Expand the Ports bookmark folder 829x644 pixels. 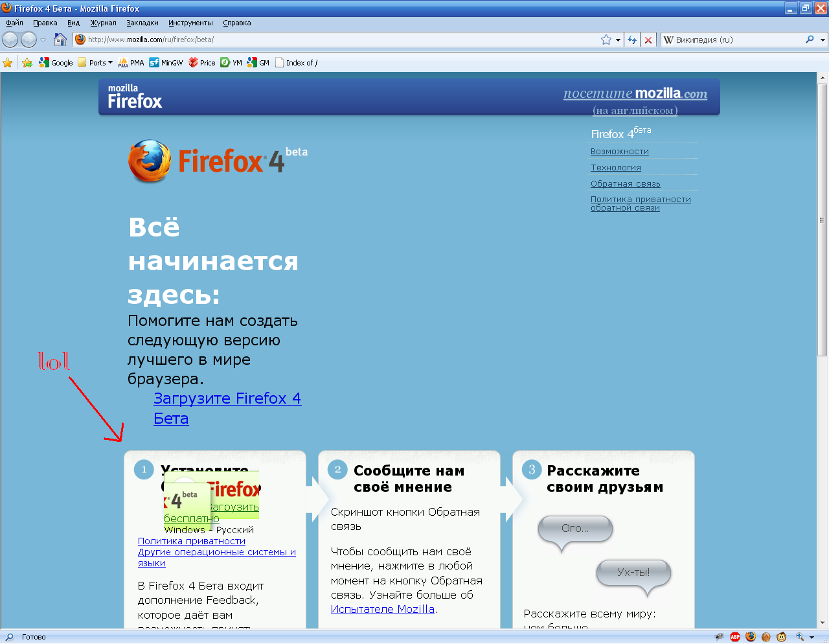(95, 63)
